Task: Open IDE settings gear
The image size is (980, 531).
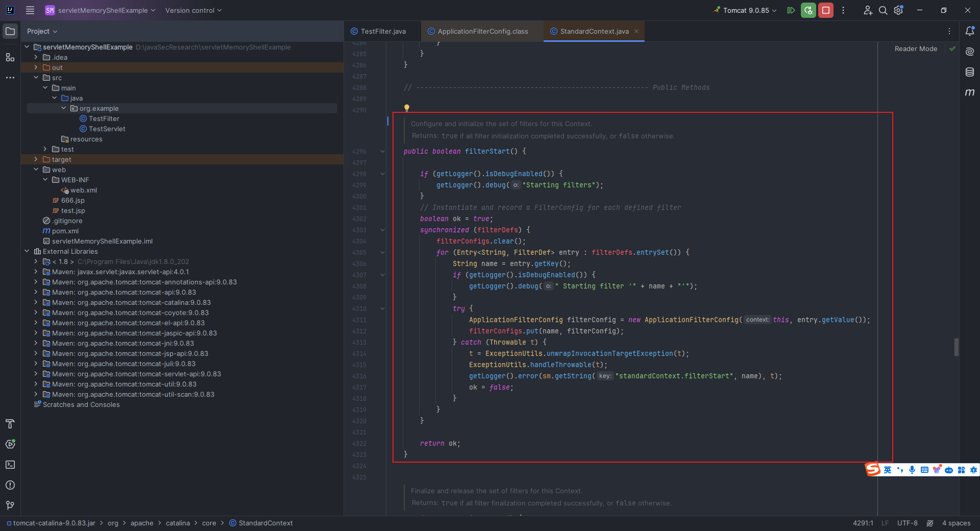Action: coord(899,10)
